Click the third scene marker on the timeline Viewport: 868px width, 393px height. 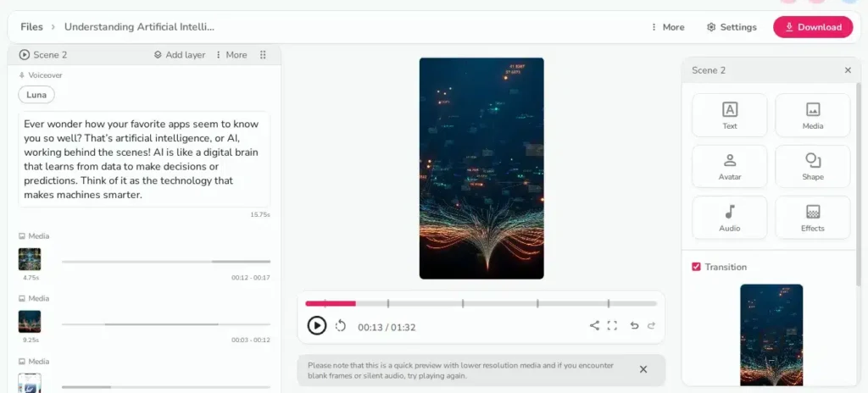point(463,303)
